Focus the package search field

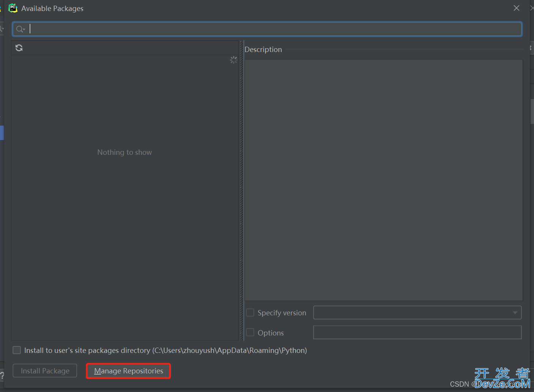[x=267, y=29]
